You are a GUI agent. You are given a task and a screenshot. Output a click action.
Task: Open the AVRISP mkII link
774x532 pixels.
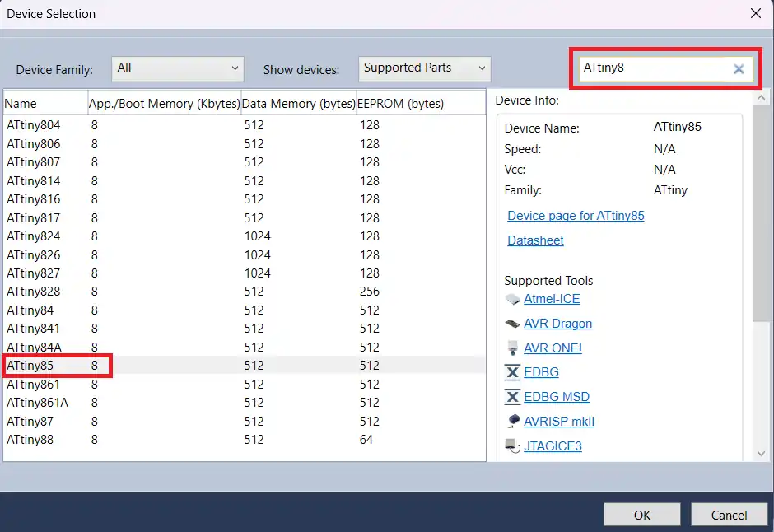click(559, 422)
